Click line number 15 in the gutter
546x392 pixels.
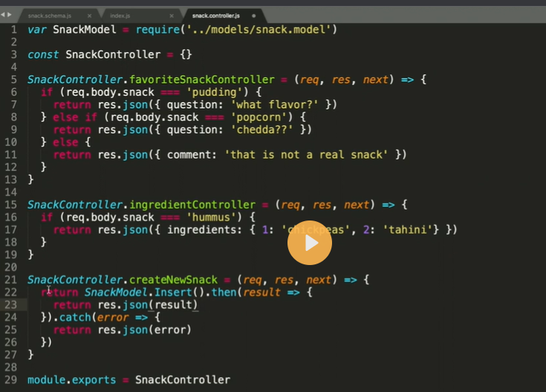pos(10,204)
